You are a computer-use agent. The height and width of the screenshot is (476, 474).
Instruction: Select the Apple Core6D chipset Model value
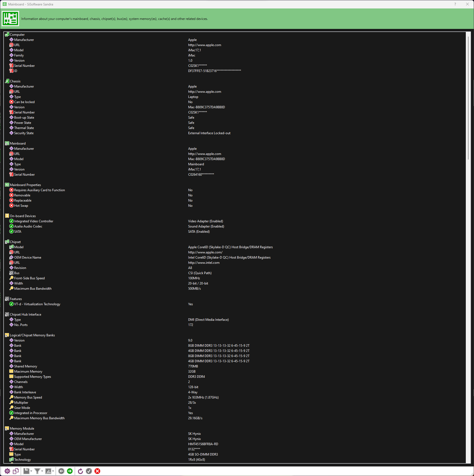230,247
